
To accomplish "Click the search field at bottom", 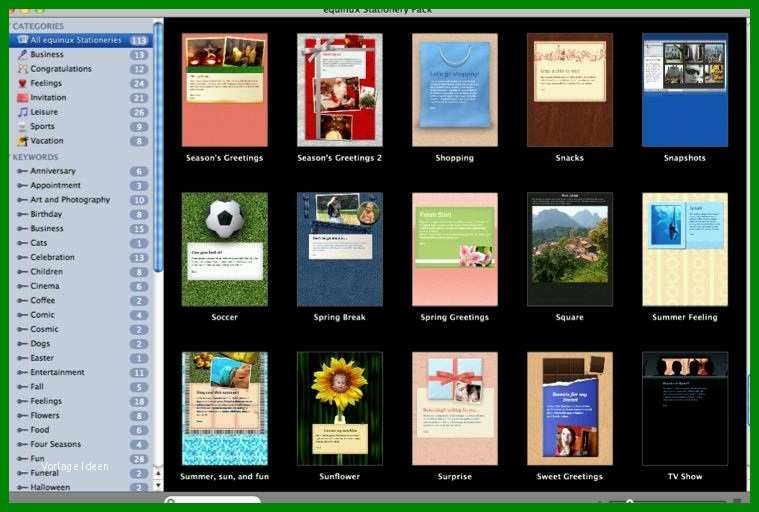I will (213, 499).
